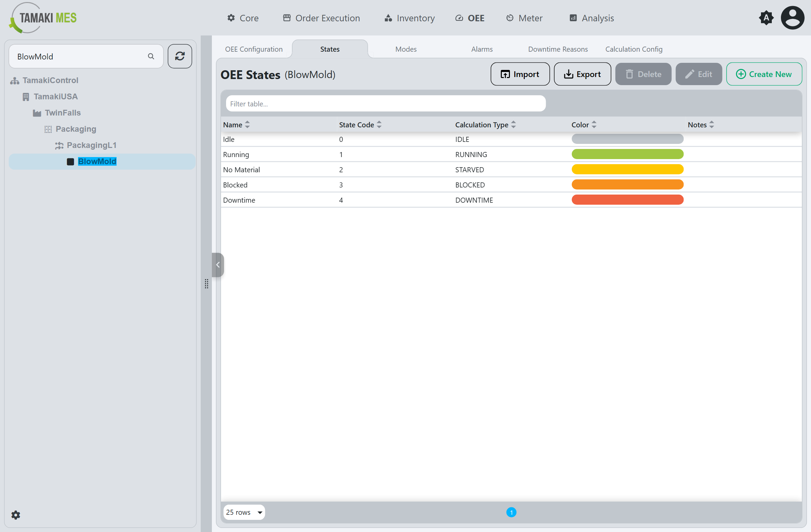The image size is (811, 532).
Task: Click the TwinFalls factory icon
Action: (x=37, y=113)
